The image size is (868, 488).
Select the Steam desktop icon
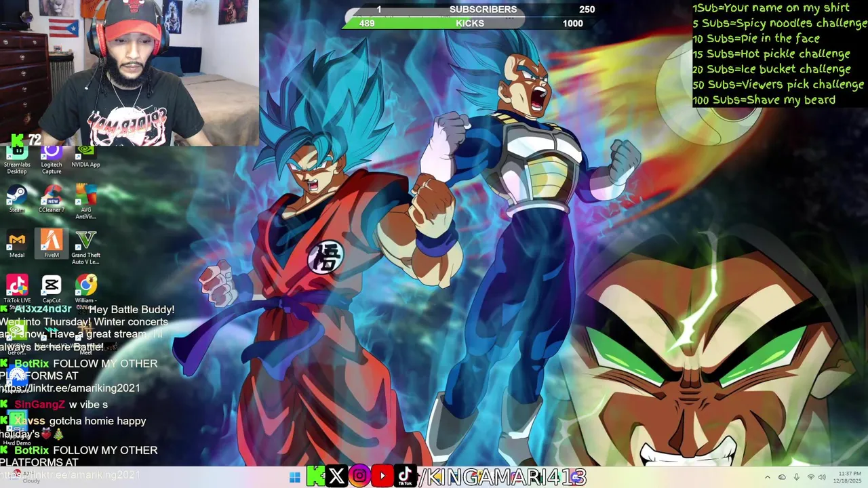tap(17, 199)
